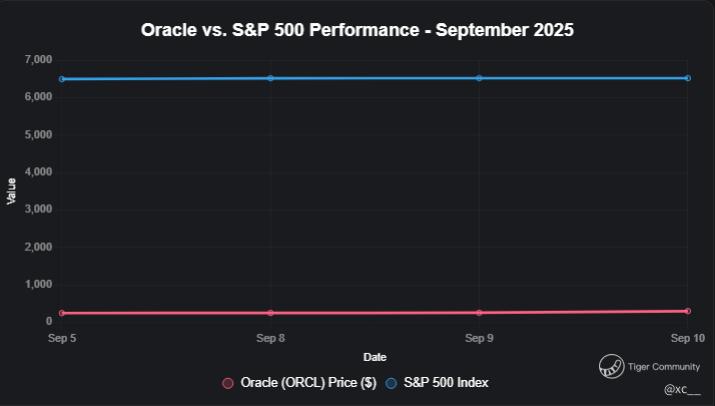Toggle S&P 500 Index legend marker
Image resolution: width=715 pixels, height=406 pixels.
[392, 383]
